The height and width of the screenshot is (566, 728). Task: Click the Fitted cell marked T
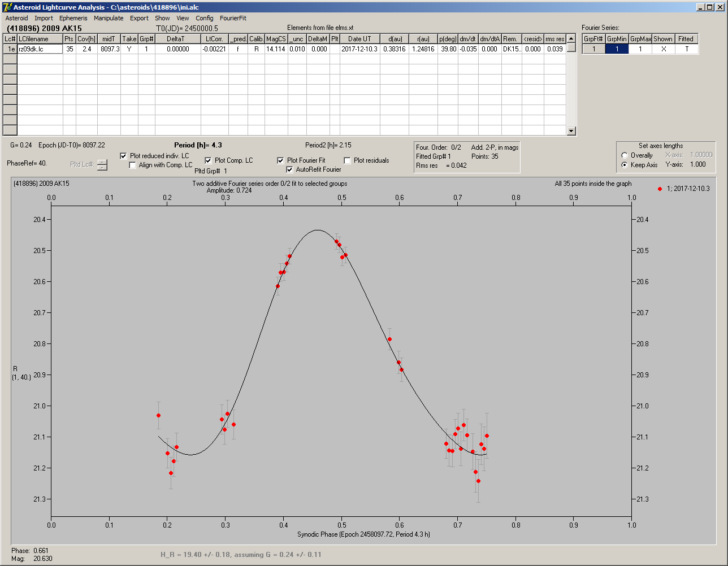click(686, 49)
